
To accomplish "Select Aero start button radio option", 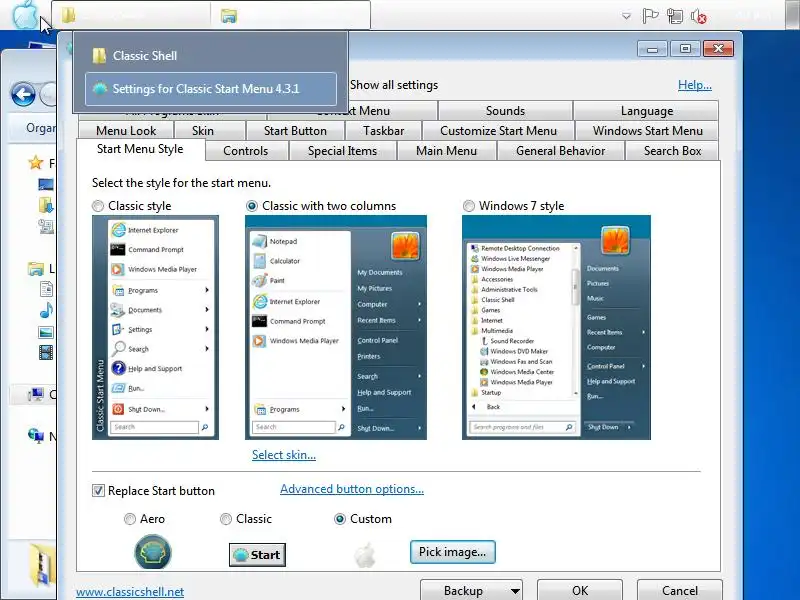I will pos(130,519).
